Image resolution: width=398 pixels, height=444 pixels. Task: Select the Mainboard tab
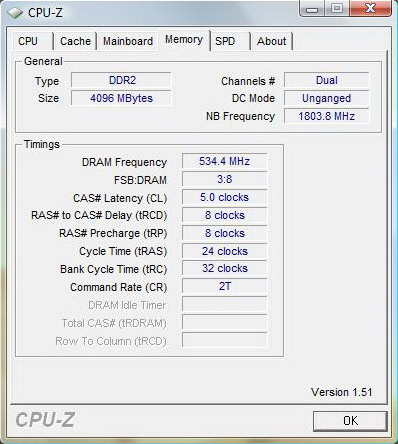pyautogui.click(x=128, y=41)
